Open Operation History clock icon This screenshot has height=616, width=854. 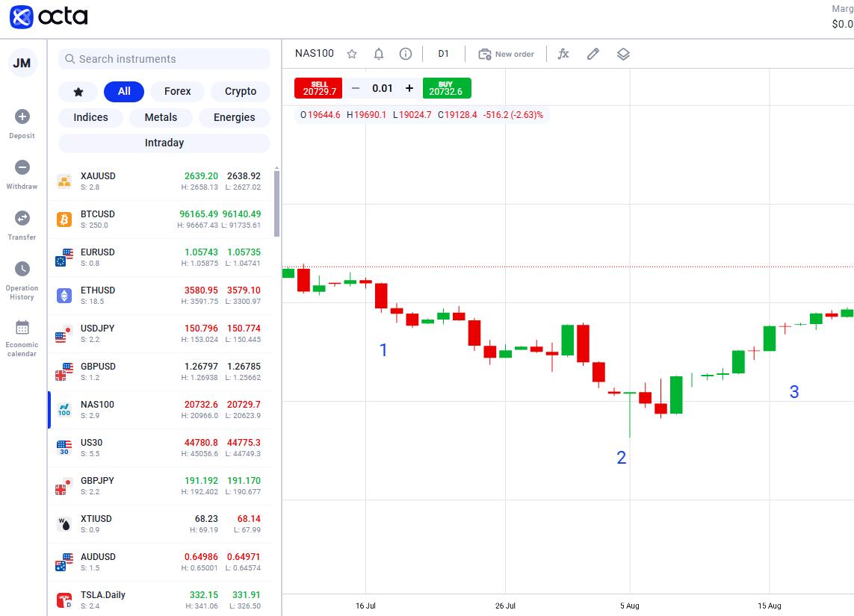pos(22,269)
